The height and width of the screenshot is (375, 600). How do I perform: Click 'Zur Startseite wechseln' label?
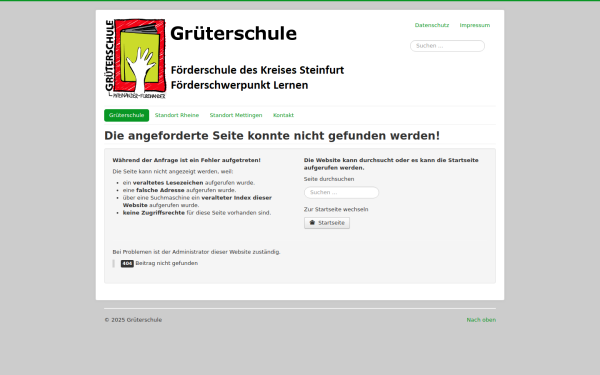click(x=336, y=209)
